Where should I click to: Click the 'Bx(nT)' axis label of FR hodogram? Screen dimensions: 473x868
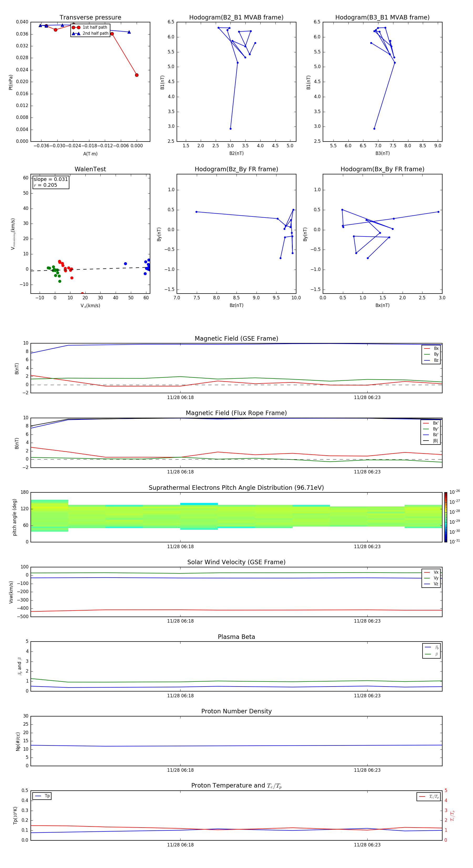(382, 305)
